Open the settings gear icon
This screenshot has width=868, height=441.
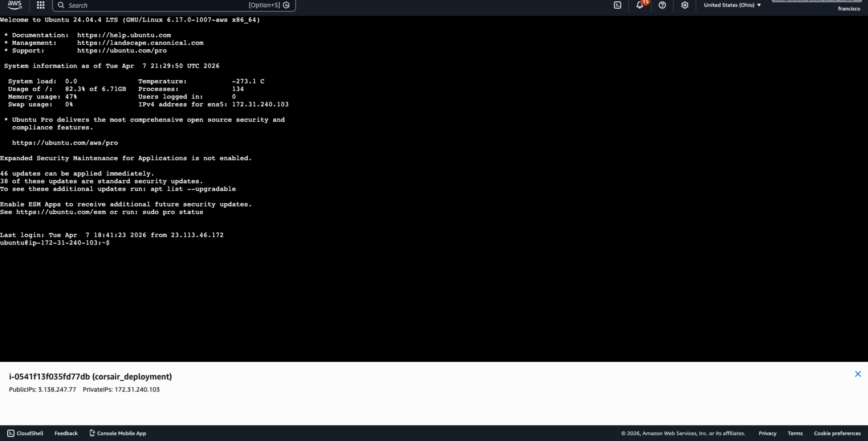coord(684,5)
